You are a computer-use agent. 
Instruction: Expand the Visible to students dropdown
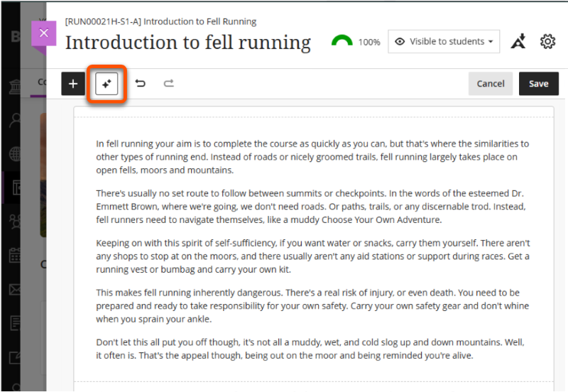pyautogui.click(x=444, y=42)
